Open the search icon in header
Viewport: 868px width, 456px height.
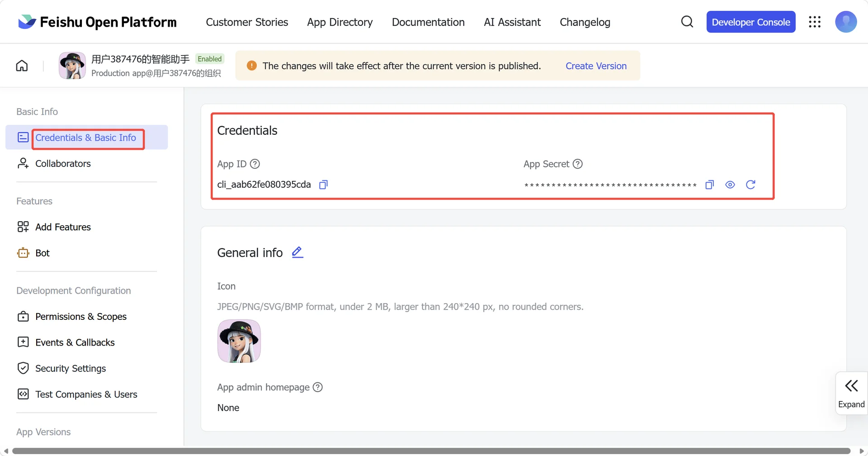pyautogui.click(x=687, y=22)
